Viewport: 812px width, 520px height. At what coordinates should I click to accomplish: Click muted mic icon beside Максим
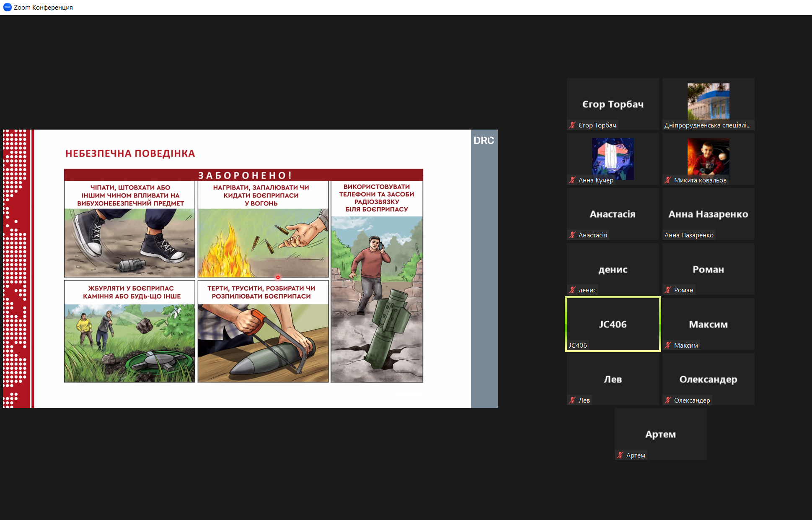pyautogui.click(x=668, y=345)
